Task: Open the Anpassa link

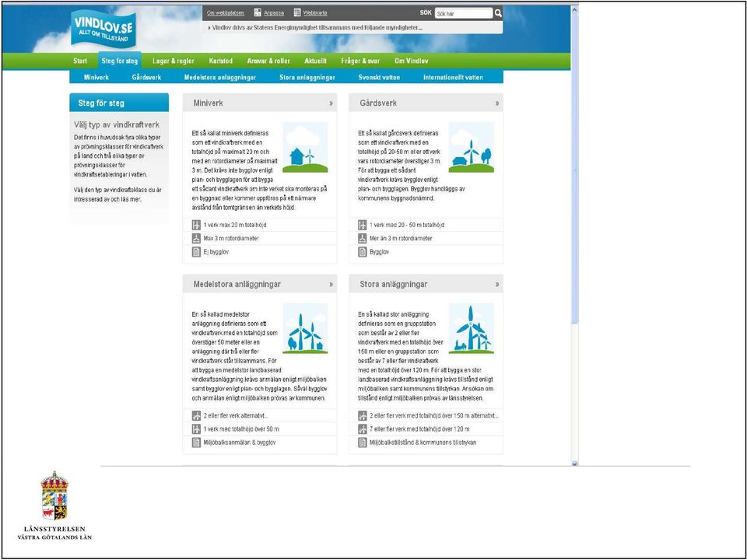Action: click(274, 13)
